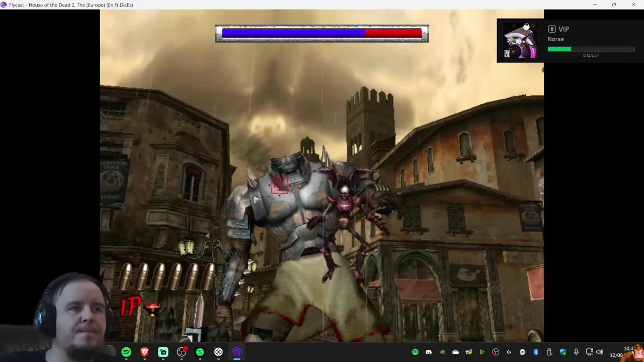
Task: Click the green song progress bar
Action: pyautogui.click(x=591, y=49)
